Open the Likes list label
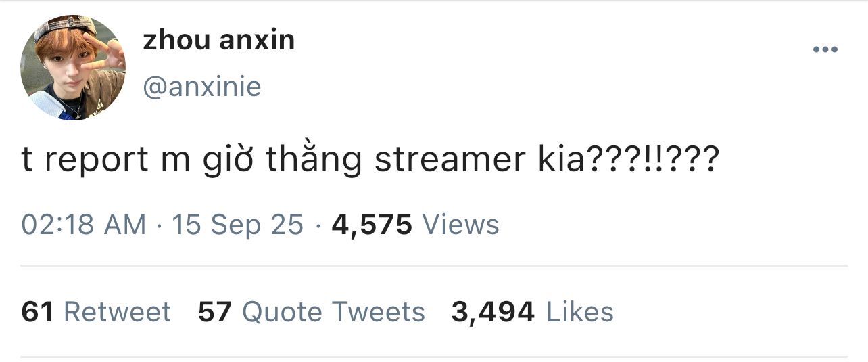Screen dimensions: 868x362 579,312
